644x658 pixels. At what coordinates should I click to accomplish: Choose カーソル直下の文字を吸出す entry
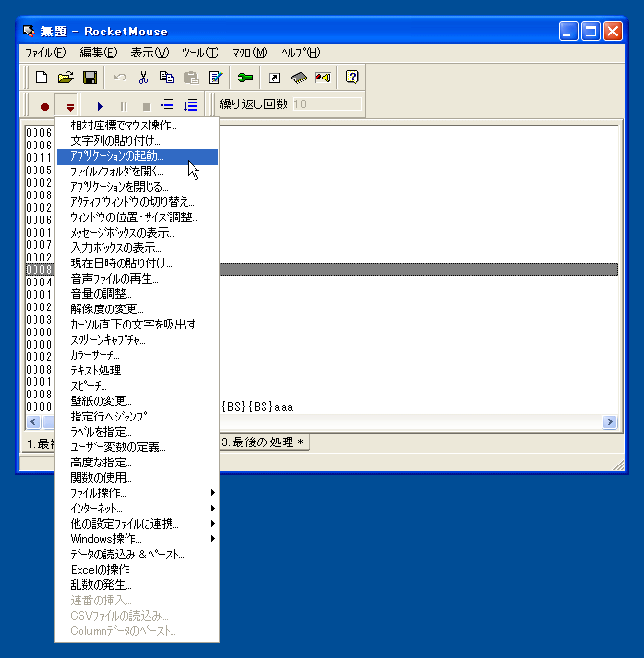(x=137, y=325)
